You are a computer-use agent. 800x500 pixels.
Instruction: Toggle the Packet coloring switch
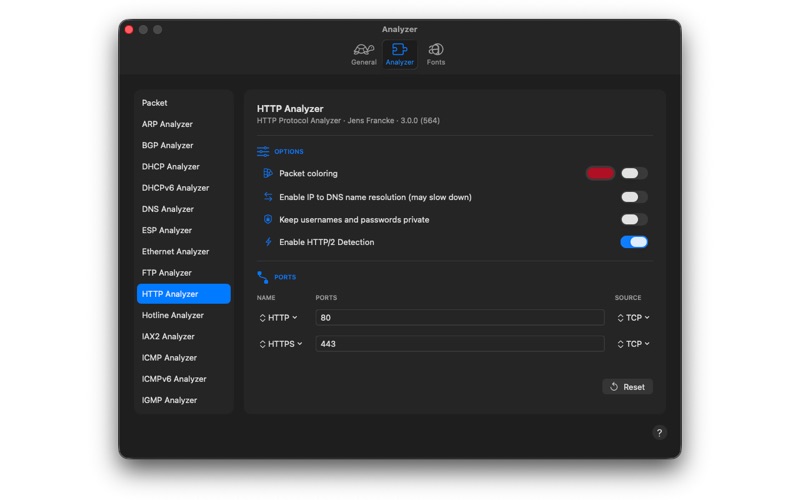coord(634,173)
